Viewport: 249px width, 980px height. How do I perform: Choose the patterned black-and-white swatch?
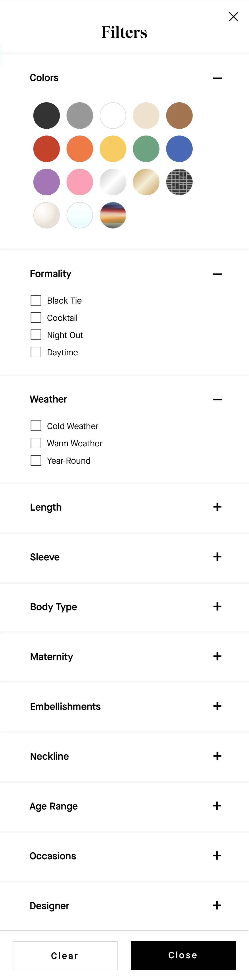(179, 182)
